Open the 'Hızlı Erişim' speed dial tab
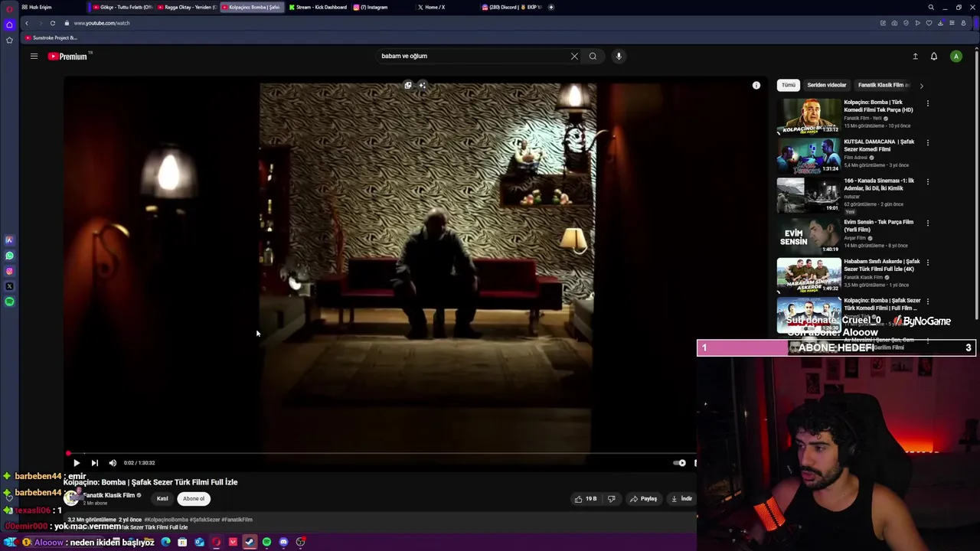Screen dimensions: 980x551 (38, 7)
